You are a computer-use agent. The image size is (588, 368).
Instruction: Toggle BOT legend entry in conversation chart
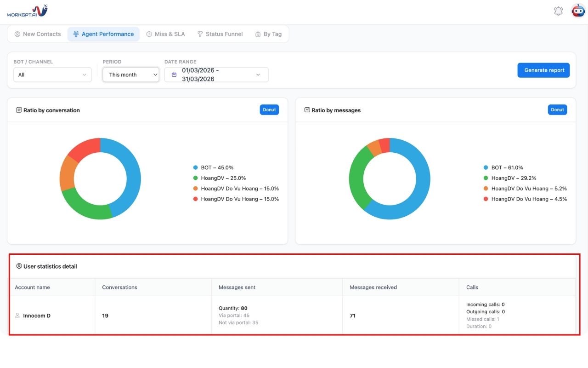point(214,167)
